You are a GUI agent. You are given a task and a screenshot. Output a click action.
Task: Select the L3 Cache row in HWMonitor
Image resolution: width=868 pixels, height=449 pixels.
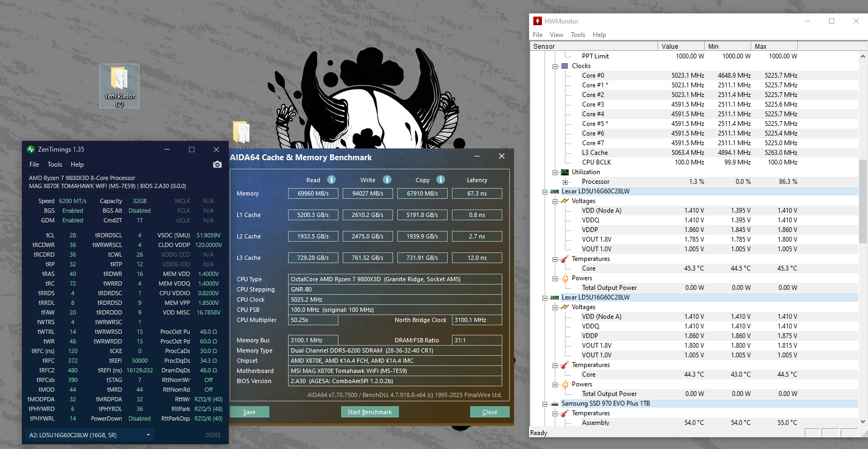694,153
